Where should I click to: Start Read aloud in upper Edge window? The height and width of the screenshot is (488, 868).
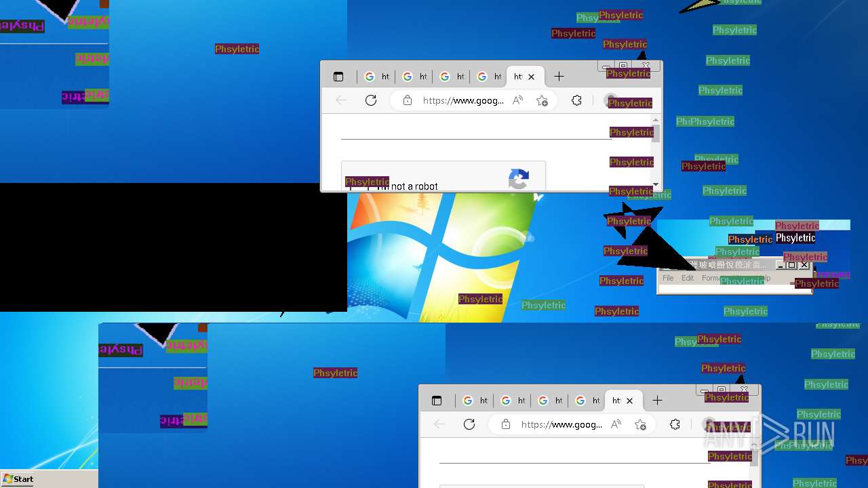[517, 100]
